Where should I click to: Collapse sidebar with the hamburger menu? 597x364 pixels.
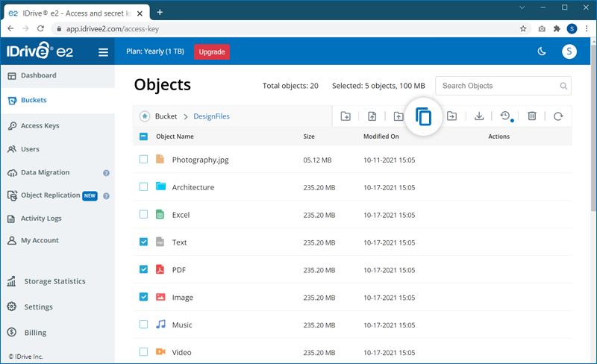tap(103, 52)
